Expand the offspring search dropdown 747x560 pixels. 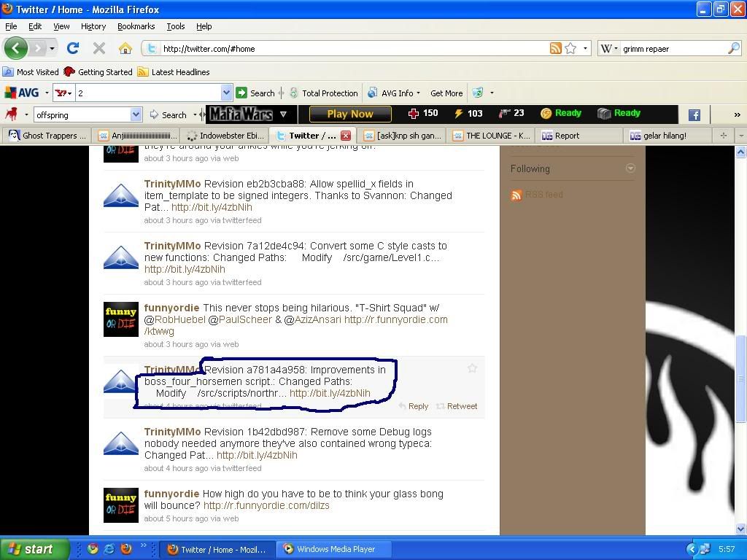(x=136, y=114)
